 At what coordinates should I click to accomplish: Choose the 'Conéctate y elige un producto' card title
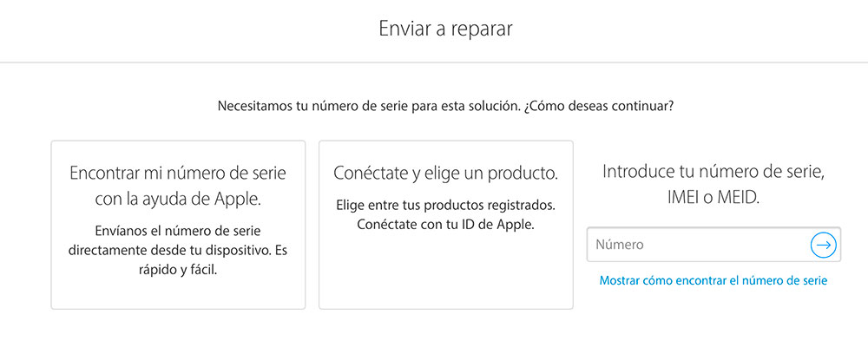(x=445, y=174)
